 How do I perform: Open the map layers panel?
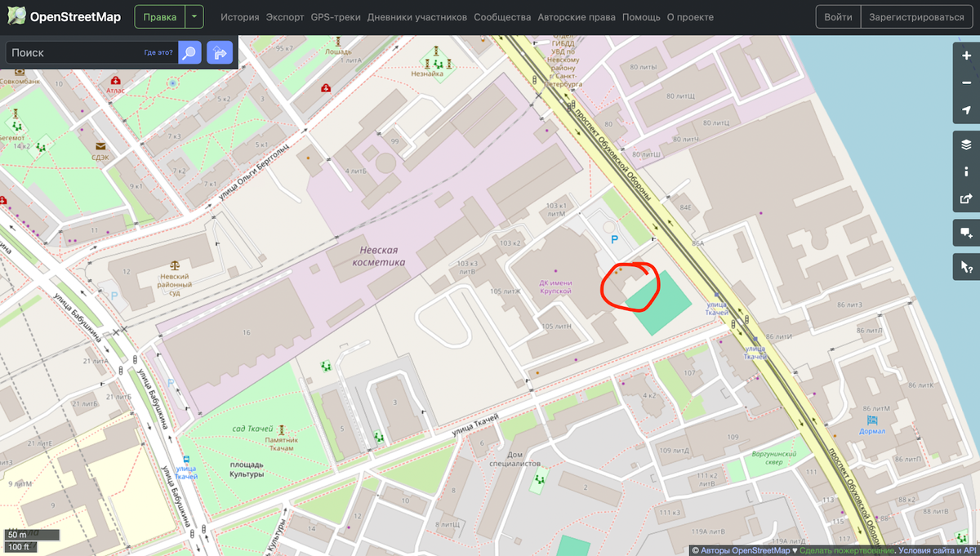[x=967, y=145]
